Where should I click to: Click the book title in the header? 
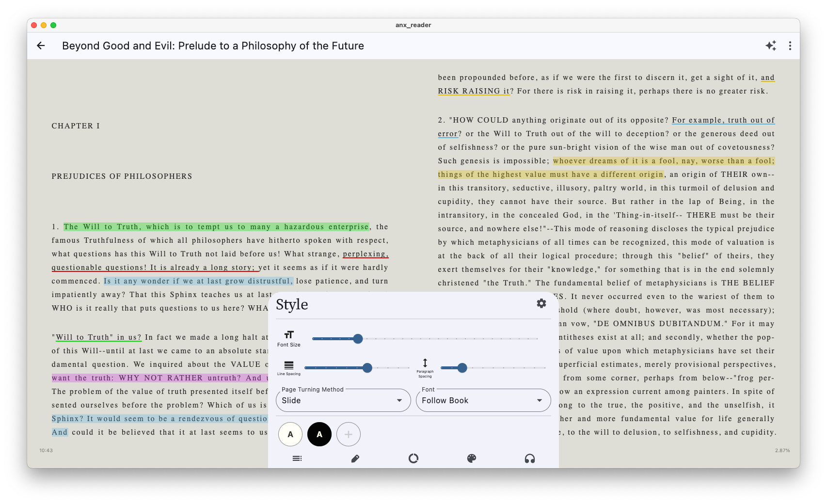pos(213,46)
